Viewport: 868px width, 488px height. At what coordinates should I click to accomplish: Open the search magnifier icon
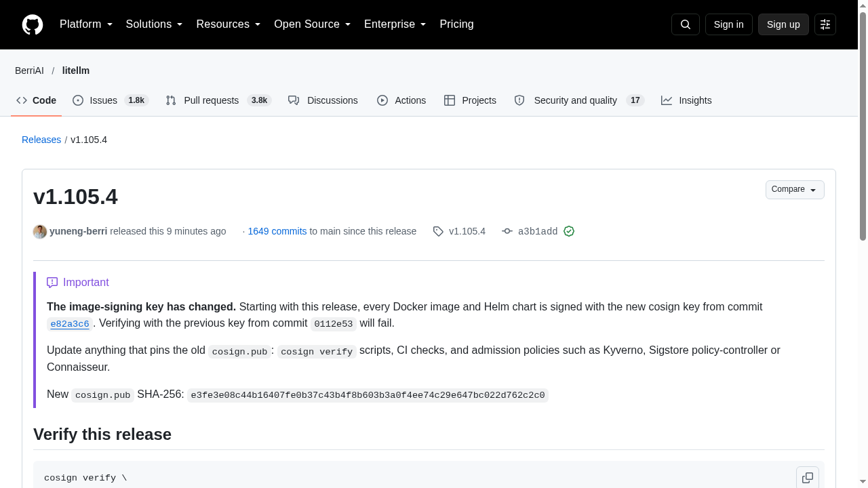point(686,24)
